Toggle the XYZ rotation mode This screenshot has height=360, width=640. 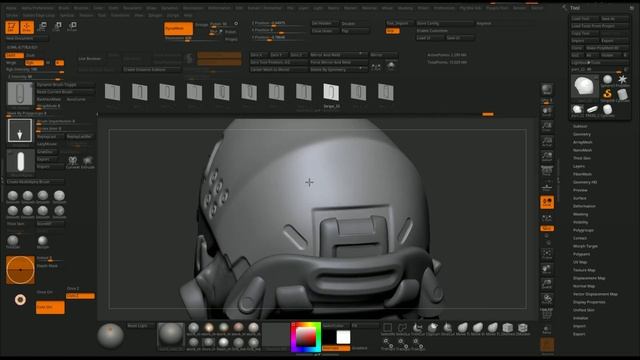547,229
